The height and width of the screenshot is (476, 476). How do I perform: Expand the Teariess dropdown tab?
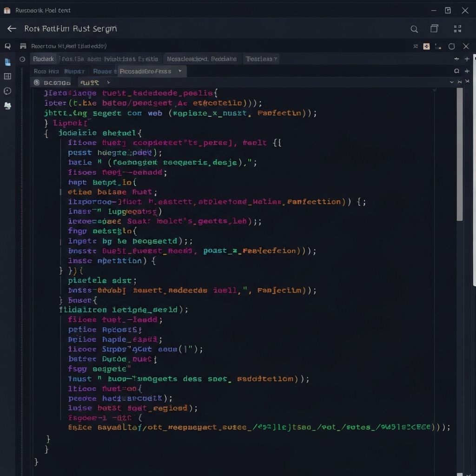click(262, 59)
